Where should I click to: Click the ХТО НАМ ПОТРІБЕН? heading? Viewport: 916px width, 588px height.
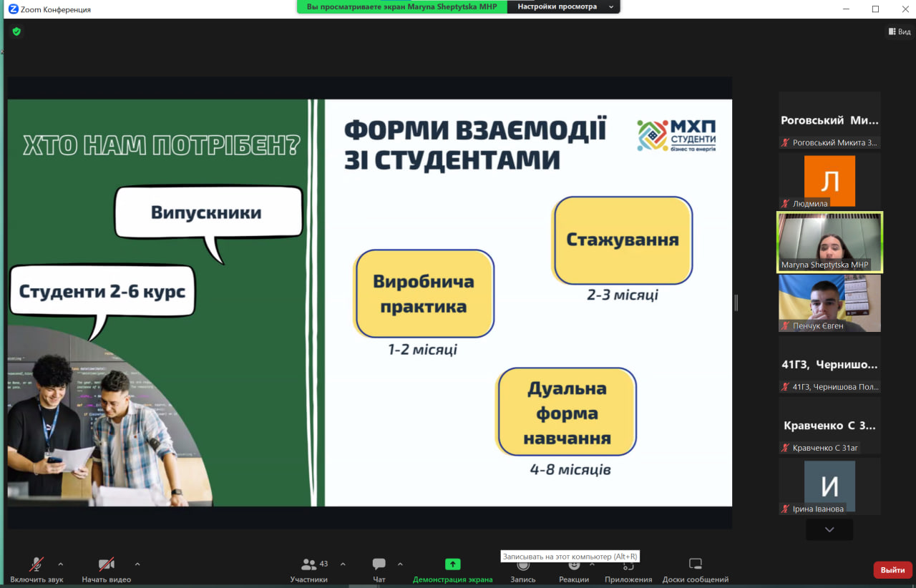(x=162, y=146)
